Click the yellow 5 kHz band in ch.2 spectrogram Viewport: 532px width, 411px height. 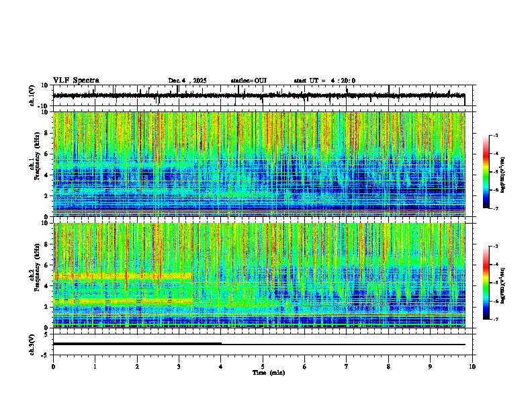[x=124, y=276]
